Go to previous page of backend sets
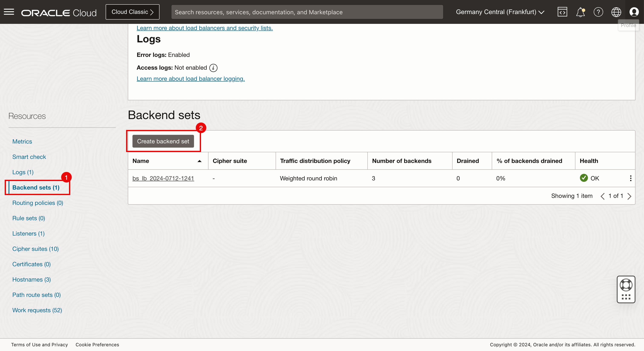 point(602,196)
